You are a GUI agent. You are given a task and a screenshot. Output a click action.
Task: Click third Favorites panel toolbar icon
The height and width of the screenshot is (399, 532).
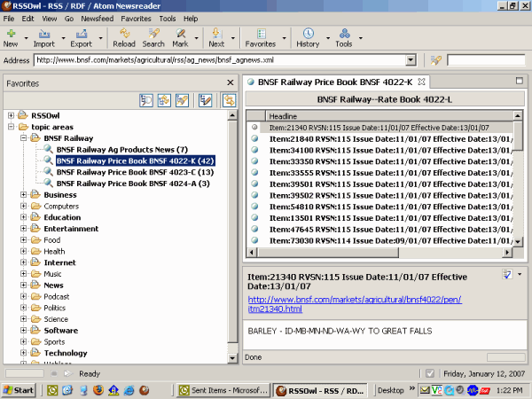pyautogui.click(x=182, y=100)
